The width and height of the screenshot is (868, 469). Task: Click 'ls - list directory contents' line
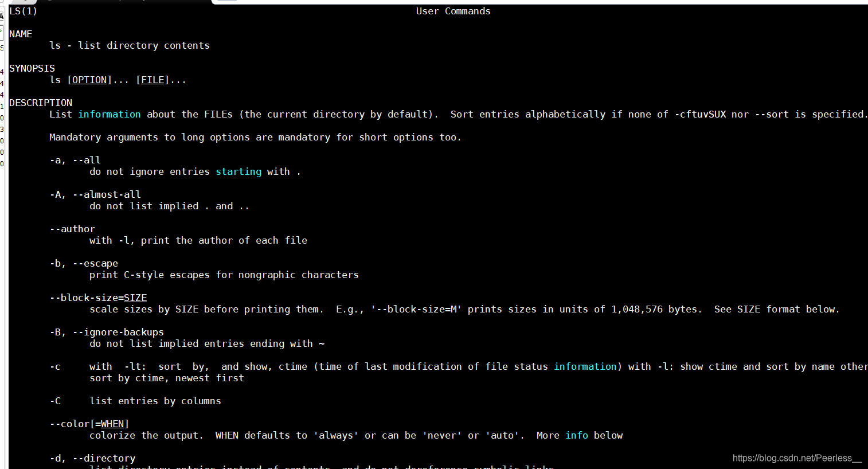pos(130,45)
